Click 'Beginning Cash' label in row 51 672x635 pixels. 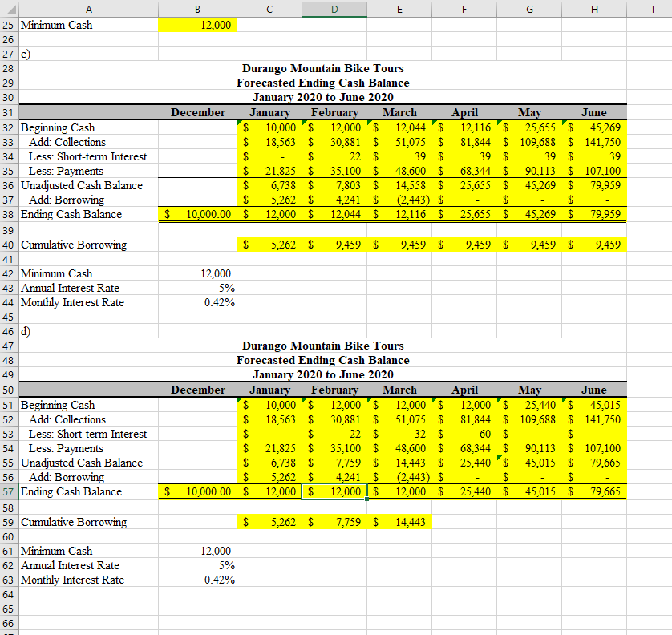tap(58, 405)
